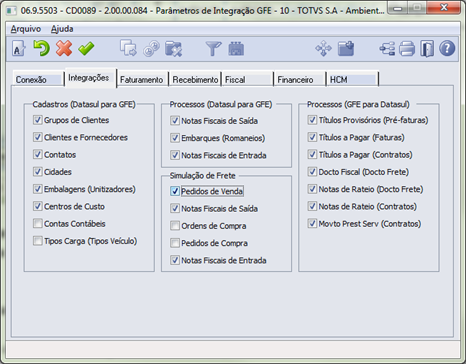Click the red X cancel icon
The image size is (466, 364).
[64, 49]
